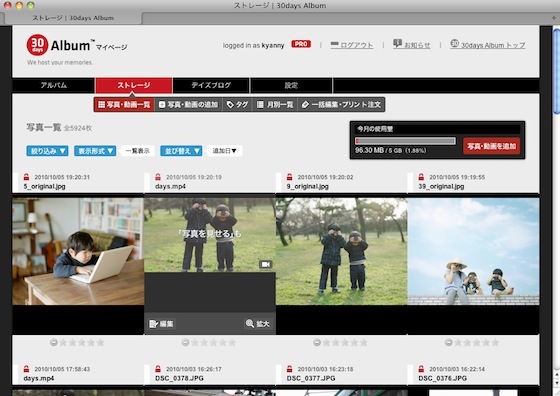Click the lock icon for DSC_0378.JPG
The height and width of the screenshot is (396, 560).
[x=158, y=369]
